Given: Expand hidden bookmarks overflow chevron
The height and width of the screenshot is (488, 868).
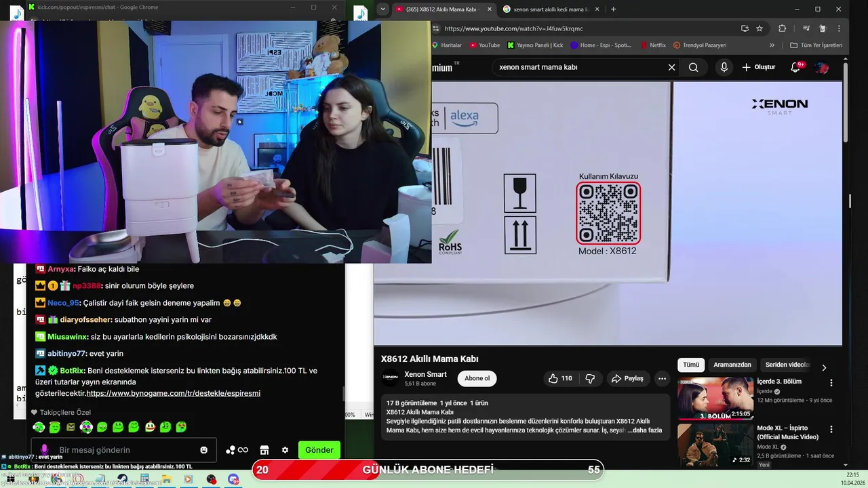Looking at the screenshot, I should click(x=772, y=45).
